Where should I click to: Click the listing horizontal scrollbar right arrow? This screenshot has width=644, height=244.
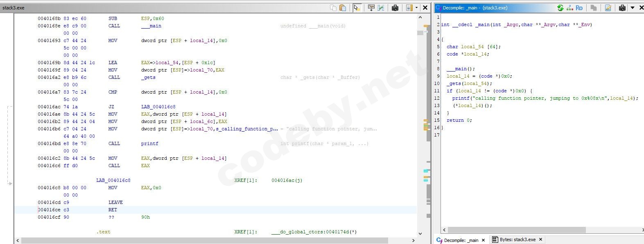coord(414,241)
